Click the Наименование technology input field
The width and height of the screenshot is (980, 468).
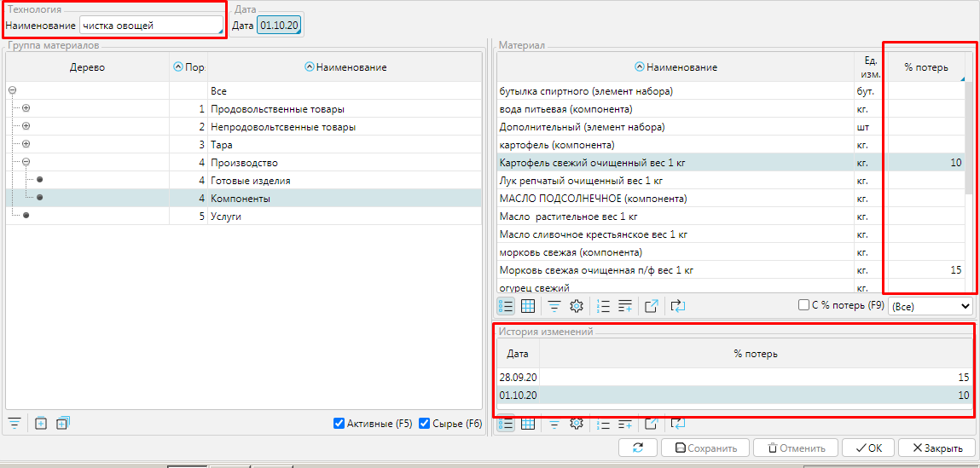(x=150, y=26)
